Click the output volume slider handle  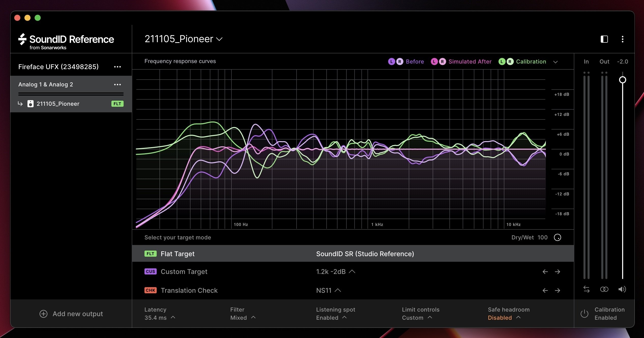click(x=622, y=80)
